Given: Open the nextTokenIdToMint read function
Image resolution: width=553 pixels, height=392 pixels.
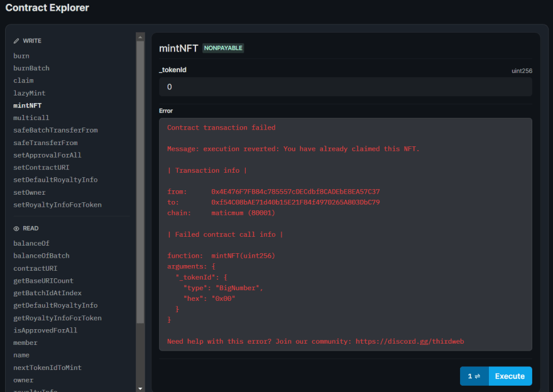Looking at the screenshot, I should 47,367.
